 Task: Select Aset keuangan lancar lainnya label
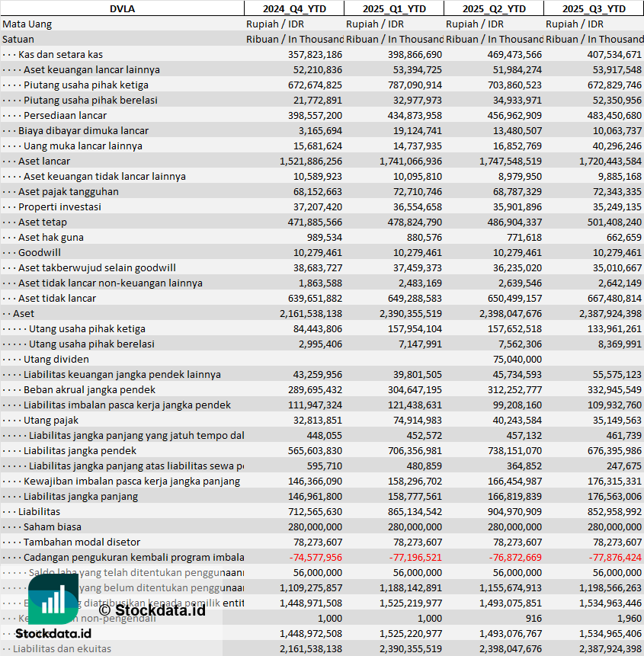[91, 70]
